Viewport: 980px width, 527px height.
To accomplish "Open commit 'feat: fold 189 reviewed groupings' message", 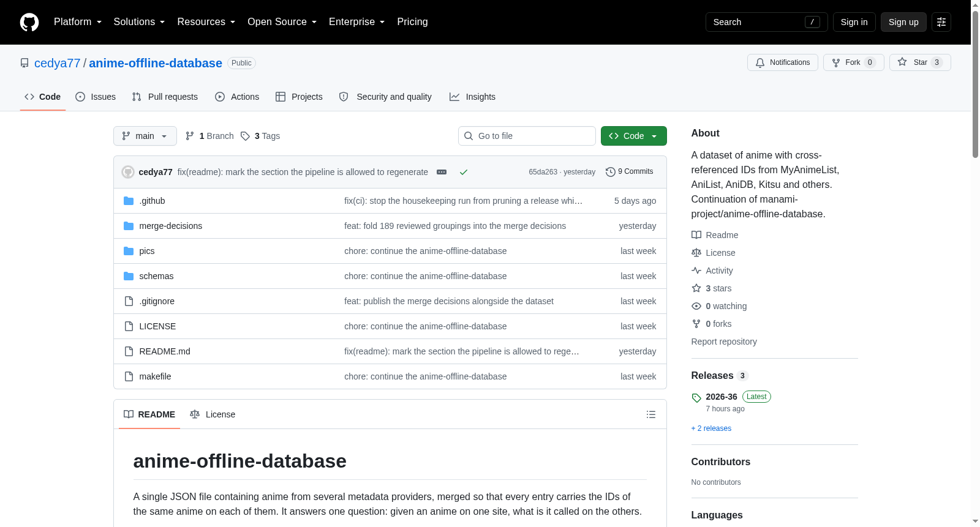I will 455,226.
